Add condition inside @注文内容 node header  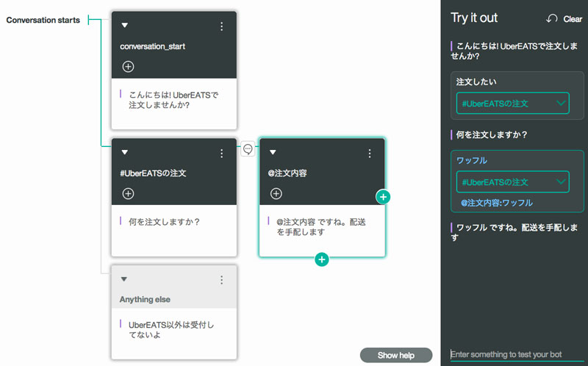pos(276,193)
